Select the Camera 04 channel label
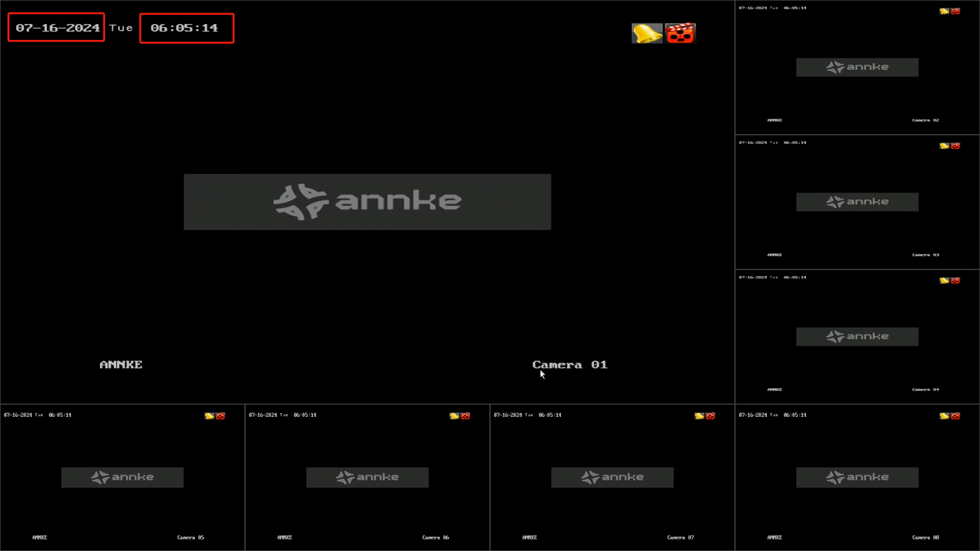Viewport: 980px width, 551px height. point(926,390)
